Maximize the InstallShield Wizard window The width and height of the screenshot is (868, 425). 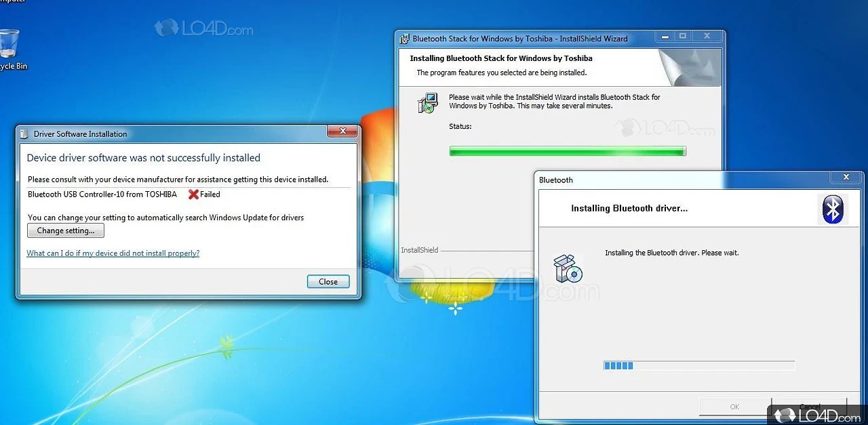682,36
